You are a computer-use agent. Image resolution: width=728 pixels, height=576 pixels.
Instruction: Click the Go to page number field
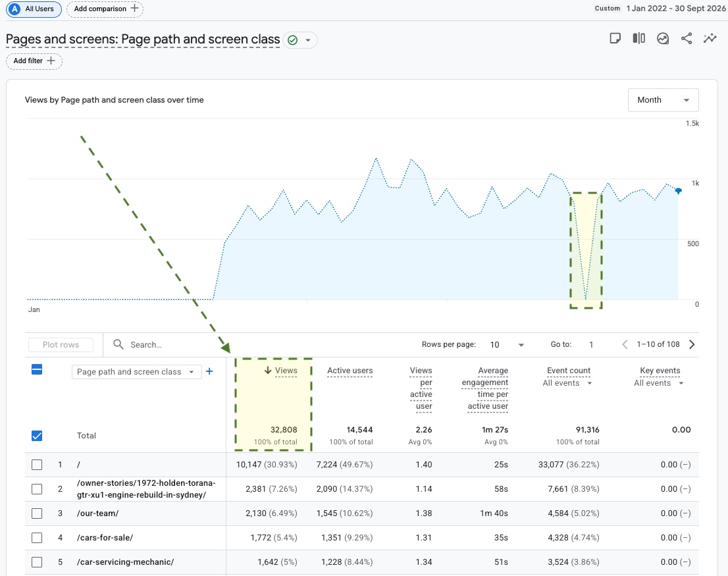click(x=591, y=345)
